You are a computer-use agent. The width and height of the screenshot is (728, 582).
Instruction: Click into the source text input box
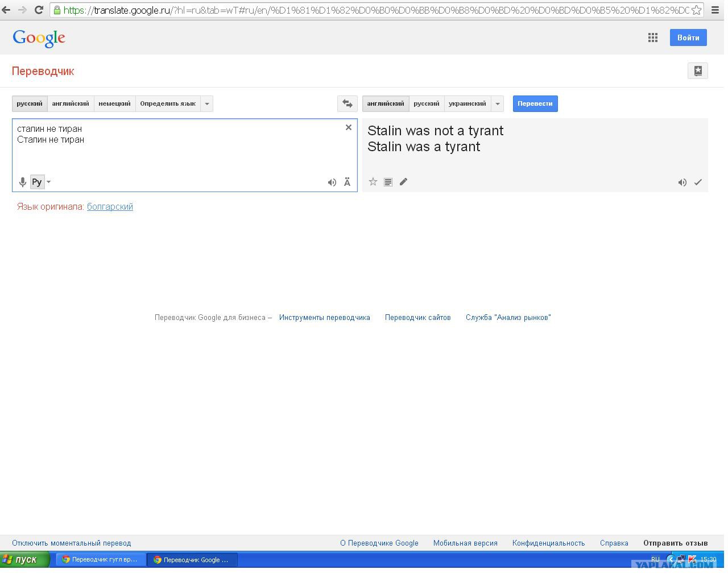tap(185, 155)
